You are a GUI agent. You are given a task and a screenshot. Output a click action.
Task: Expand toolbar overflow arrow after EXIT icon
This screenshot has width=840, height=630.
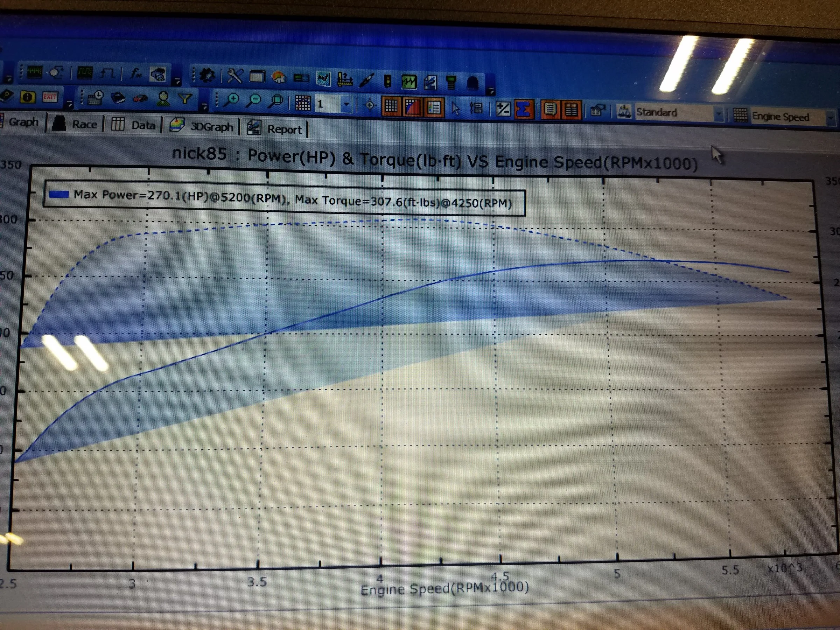(x=69, y=104)
